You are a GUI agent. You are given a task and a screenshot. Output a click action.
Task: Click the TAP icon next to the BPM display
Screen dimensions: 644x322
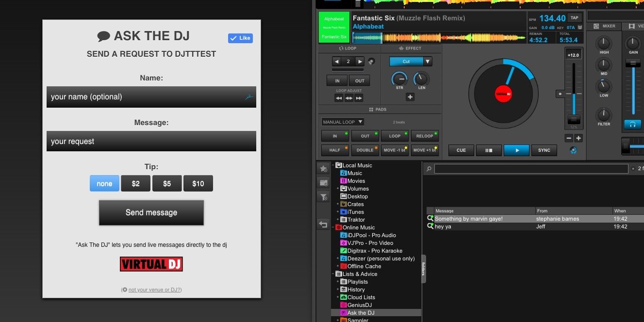coord(576,17)
